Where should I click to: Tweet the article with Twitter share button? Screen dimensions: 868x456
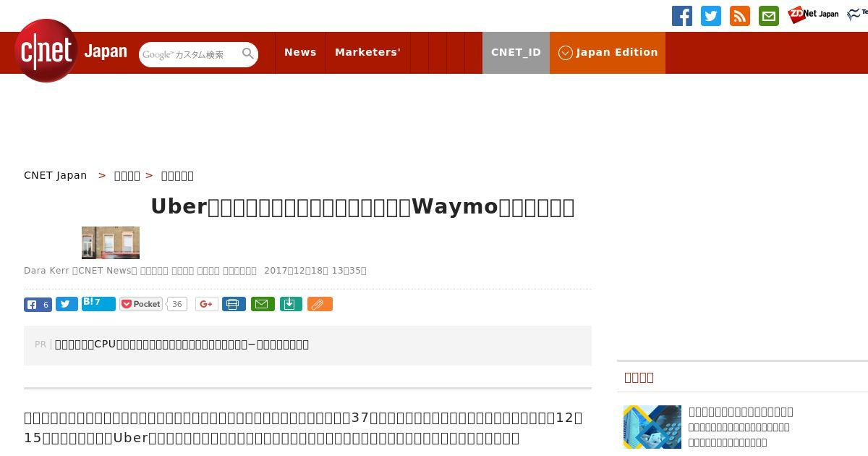click(x=67, y=305)
